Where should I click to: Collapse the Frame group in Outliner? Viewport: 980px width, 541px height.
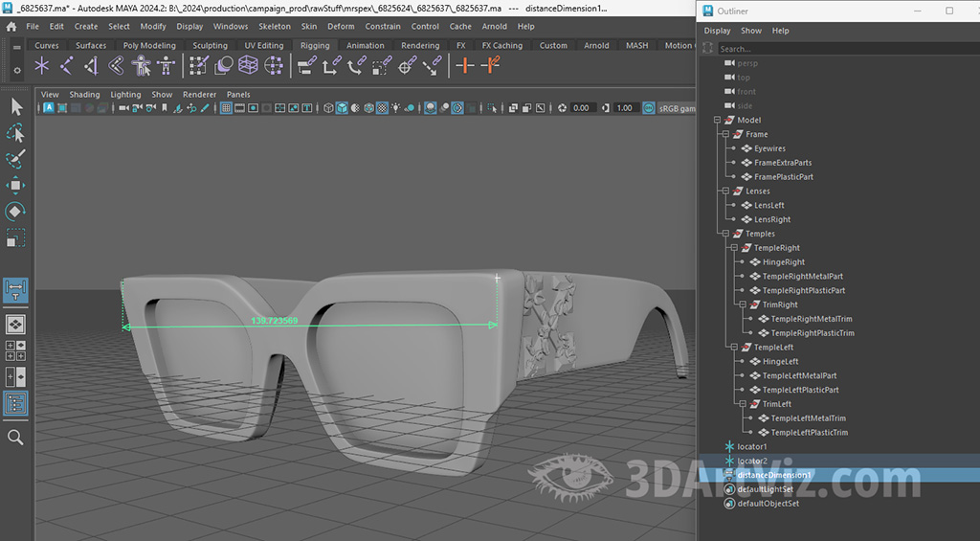tap(725, 135)
